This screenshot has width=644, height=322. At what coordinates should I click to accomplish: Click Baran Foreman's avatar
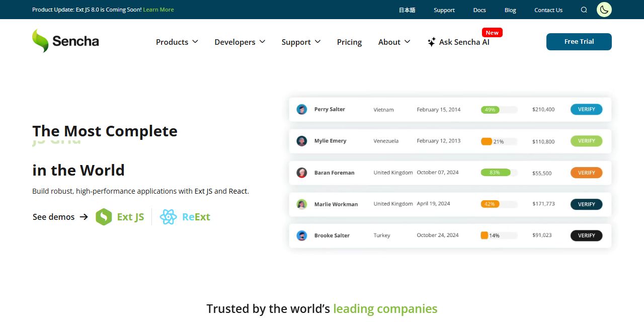tap(302, 173)
